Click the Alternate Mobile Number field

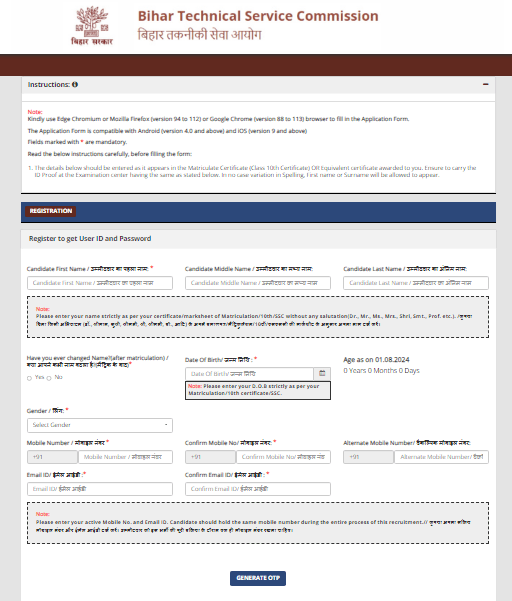click(x=441, y=457)
